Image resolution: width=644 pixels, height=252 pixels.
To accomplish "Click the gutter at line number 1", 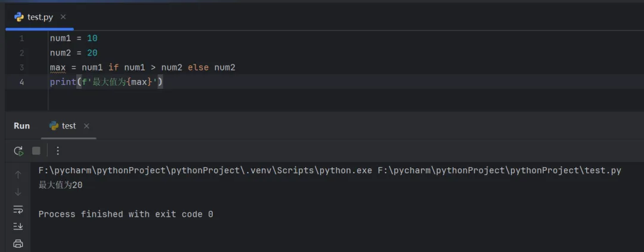I will (21, 38).
